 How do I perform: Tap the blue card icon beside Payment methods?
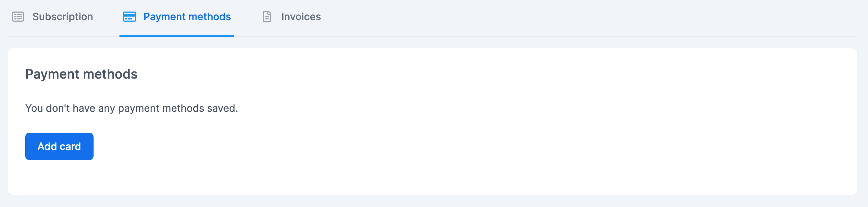(130, 17)
